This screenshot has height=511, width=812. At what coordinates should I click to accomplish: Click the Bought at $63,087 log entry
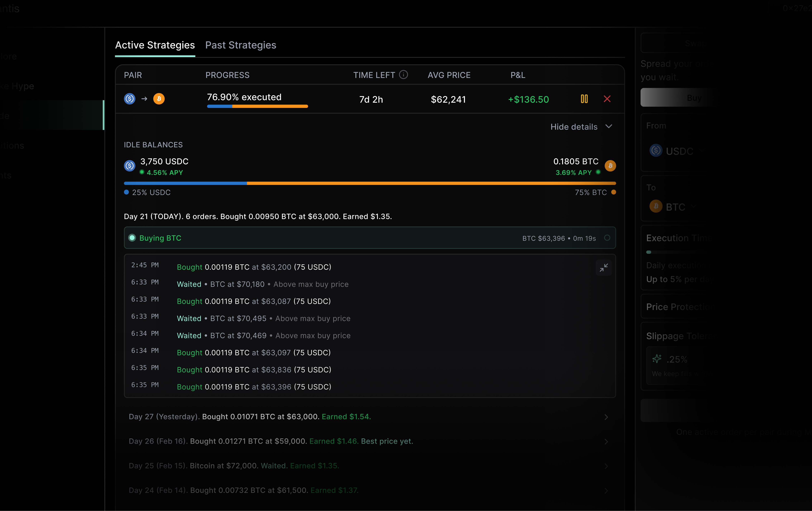254,301
